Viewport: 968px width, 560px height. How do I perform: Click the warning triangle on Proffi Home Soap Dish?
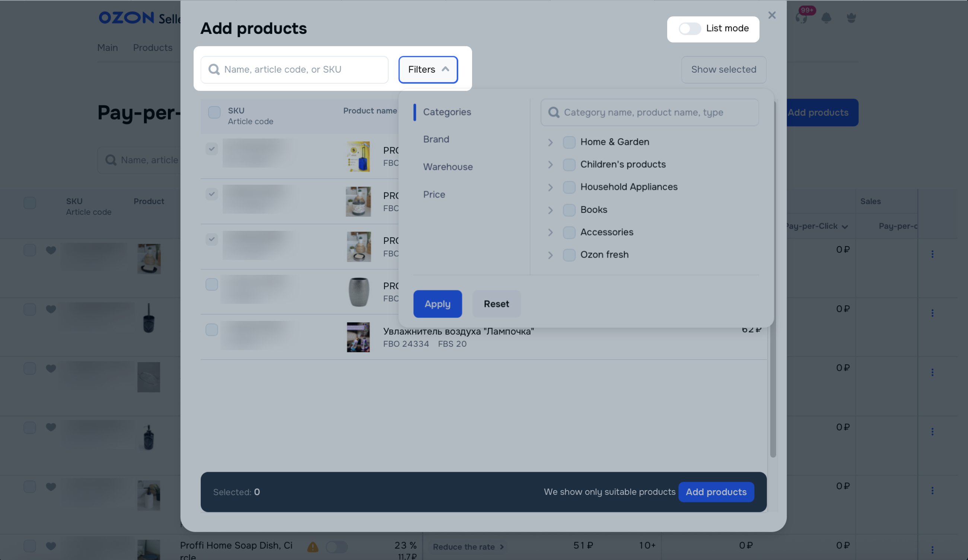(x=313, y=547)
